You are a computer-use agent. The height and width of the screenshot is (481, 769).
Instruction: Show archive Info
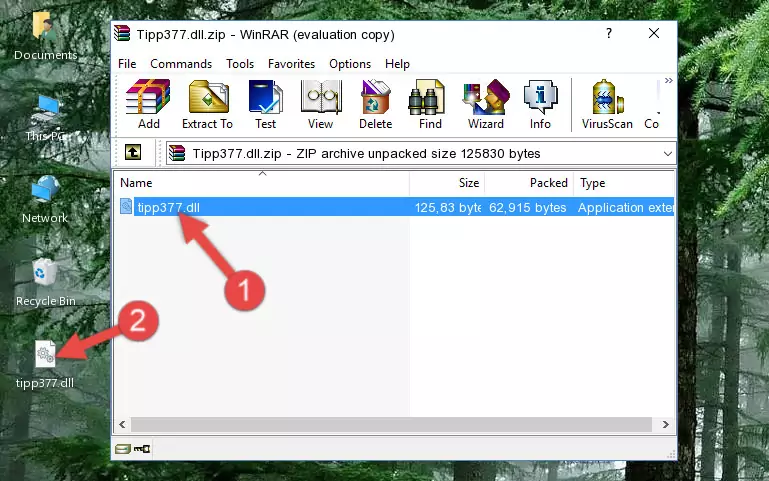point(540,104)
